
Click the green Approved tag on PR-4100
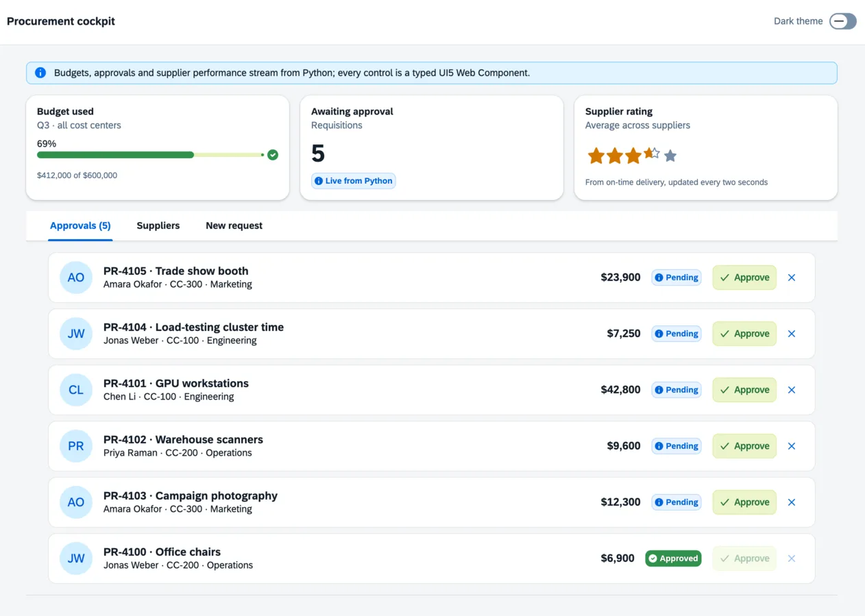point(673,558)
